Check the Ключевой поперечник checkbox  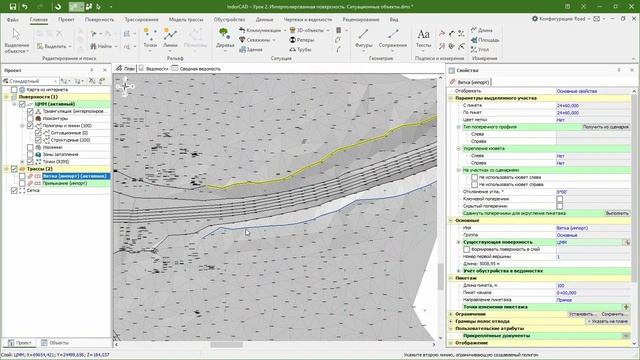pyautogui.click(x=560, y=199)
